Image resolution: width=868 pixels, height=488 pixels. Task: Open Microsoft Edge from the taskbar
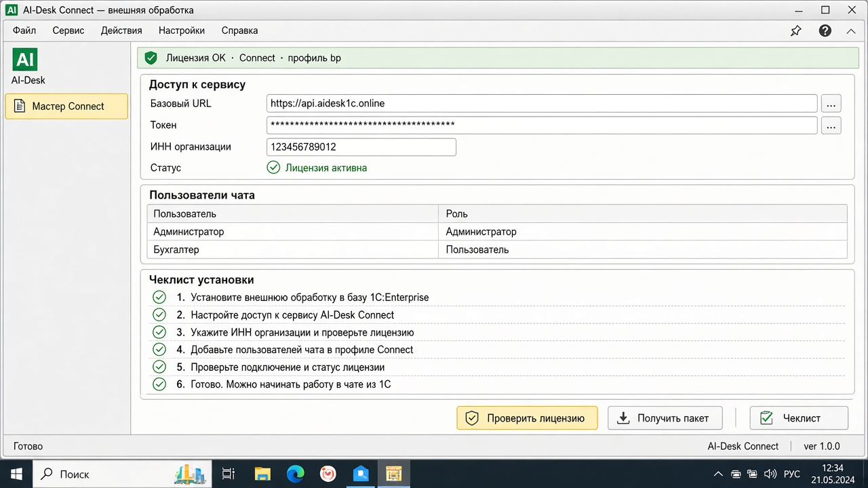(295, 474)
